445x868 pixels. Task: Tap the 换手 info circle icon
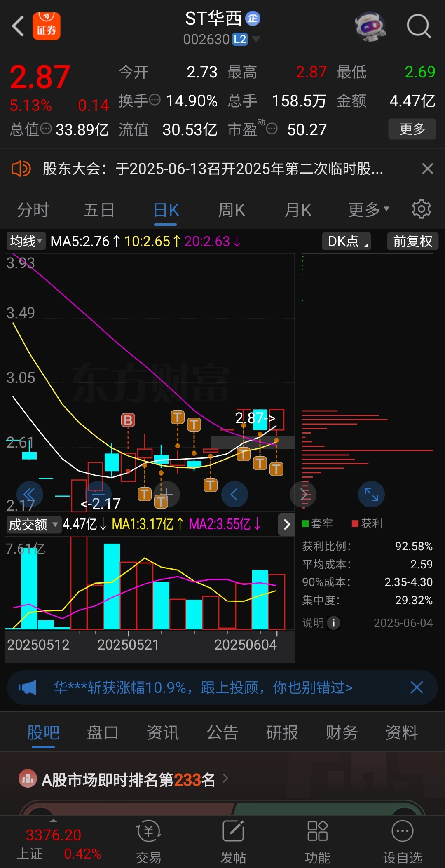pos(155,100)
